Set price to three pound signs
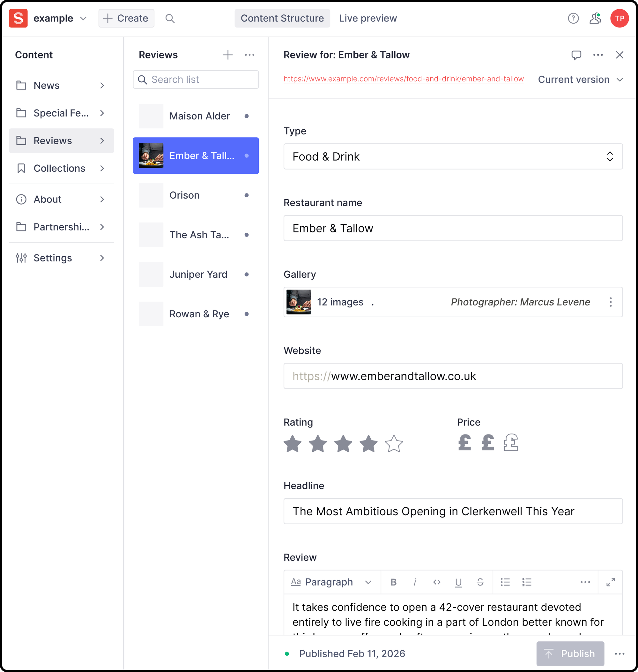 point(510,443)
